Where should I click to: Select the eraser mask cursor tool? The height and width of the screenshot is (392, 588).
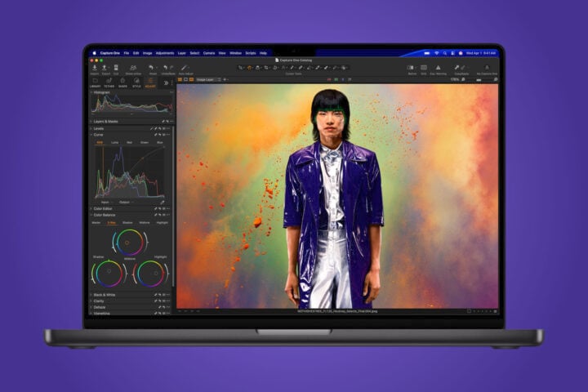click(310, 68)
